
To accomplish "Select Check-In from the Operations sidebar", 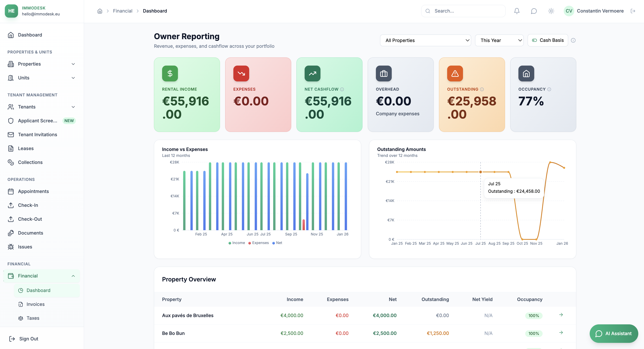I will pos(28,205).
